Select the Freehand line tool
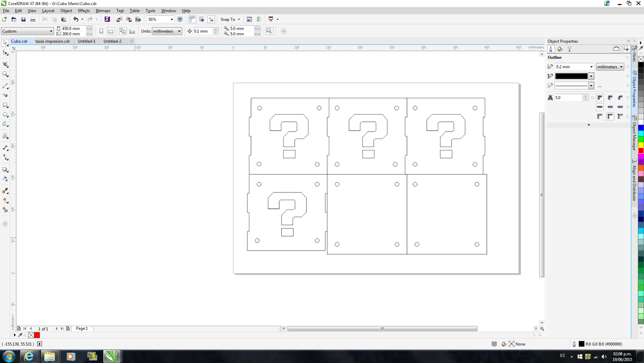This screenshot has height=363, width=644. tap(5, 86)
